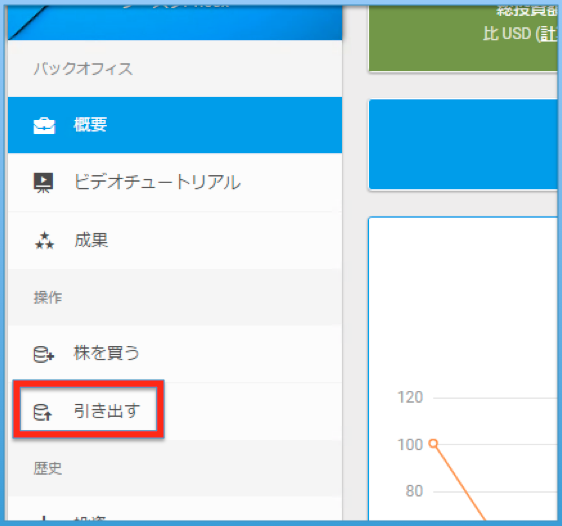This screenshot has width=562, height=526.
Task: Click the video presentation icon
Action: coord(43,183)
